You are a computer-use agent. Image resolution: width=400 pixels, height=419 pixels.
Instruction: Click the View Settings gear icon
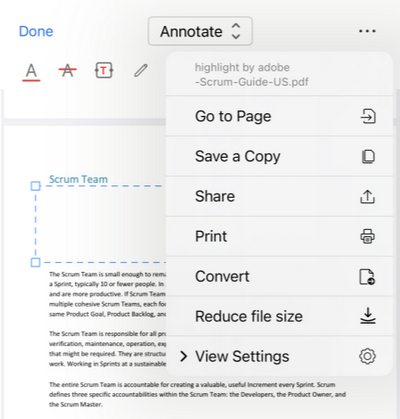click(368, 356)
